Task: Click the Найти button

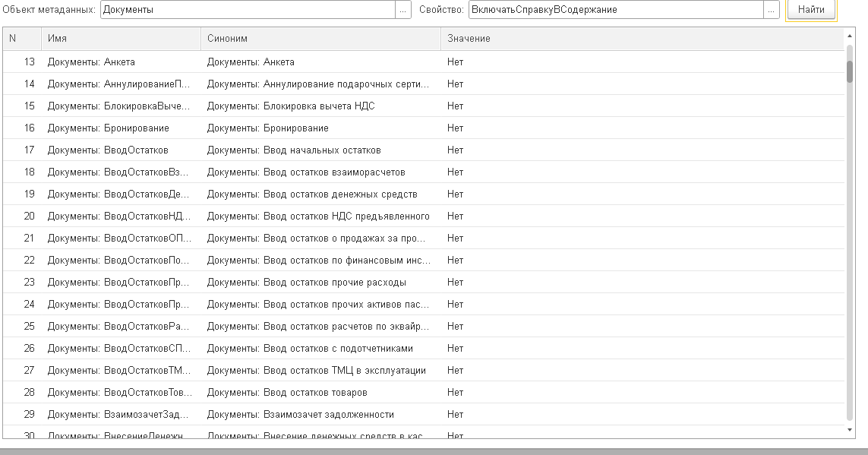Action: pyautogui.click(x=811, y=9)
